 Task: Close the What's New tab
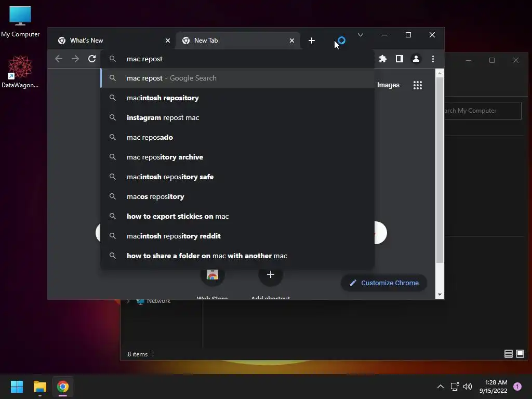[168, 41]
